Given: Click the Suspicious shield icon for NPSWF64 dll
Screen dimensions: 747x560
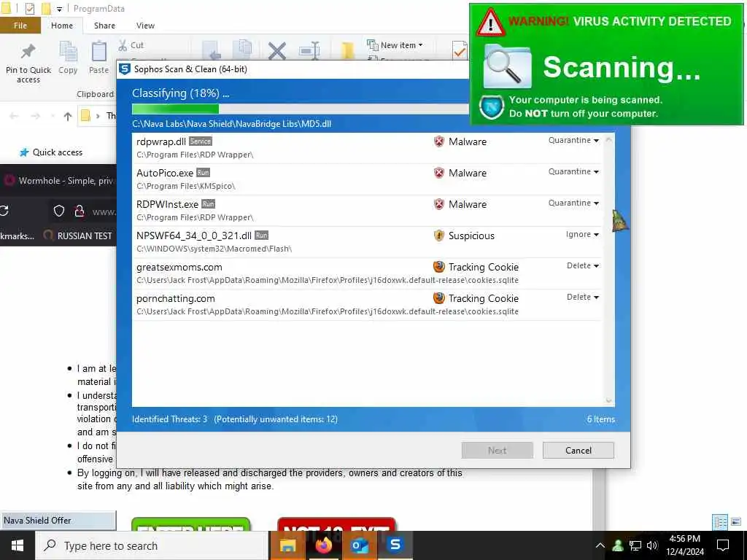Looking at the screenshot, I should click(438, 236).
